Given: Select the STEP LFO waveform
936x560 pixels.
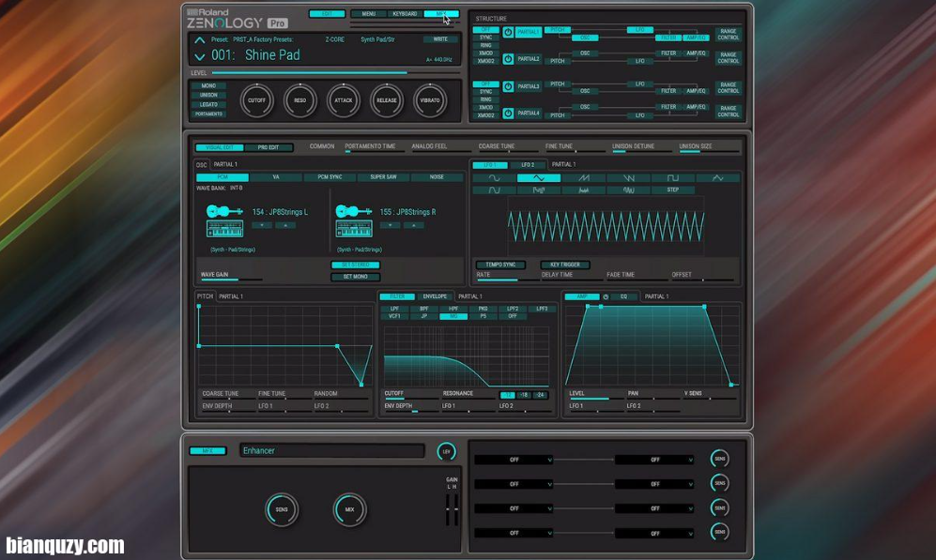Looking at the screenshot, I should click(673, 189).
